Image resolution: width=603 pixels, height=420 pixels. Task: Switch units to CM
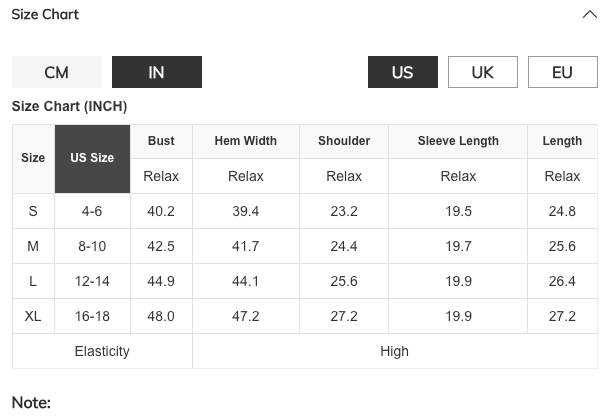(57, 72)
